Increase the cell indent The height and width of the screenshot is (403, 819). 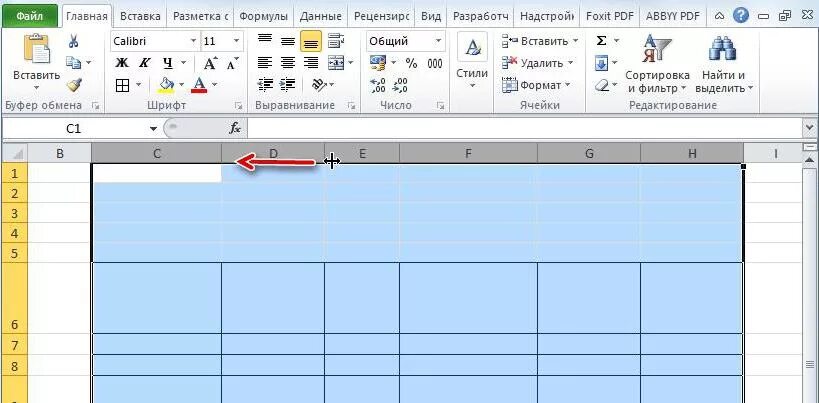288,85
